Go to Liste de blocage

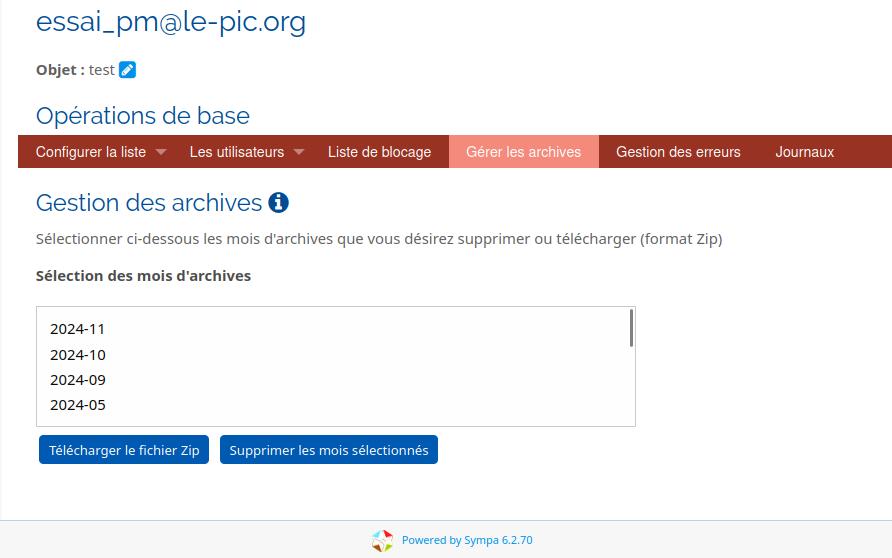tap(379, 152)
